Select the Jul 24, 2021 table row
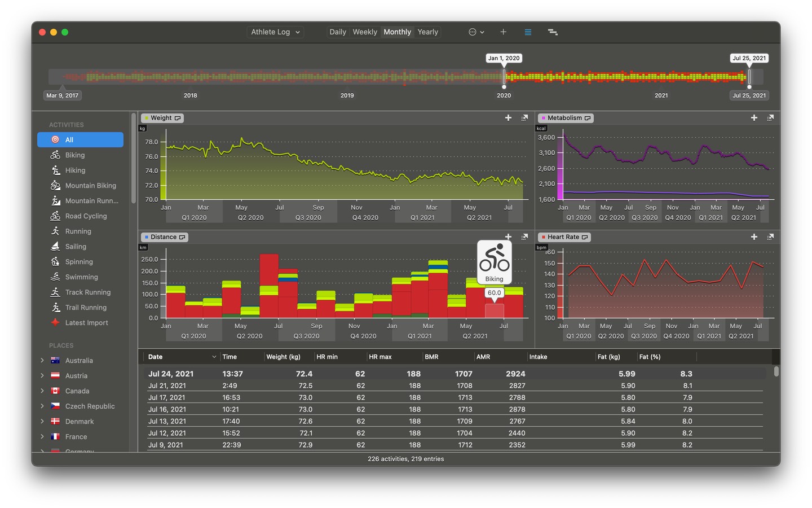 click(454, 374)
